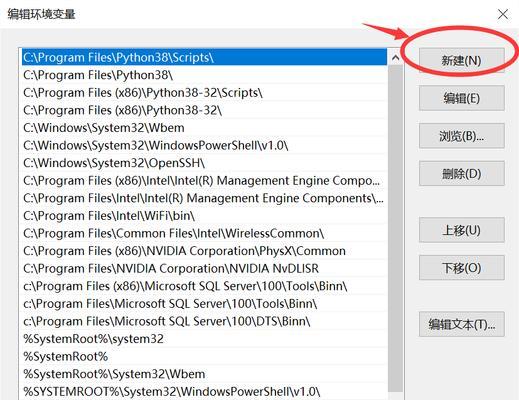Click the list's vertical scrollbar track

coord(395,230)
